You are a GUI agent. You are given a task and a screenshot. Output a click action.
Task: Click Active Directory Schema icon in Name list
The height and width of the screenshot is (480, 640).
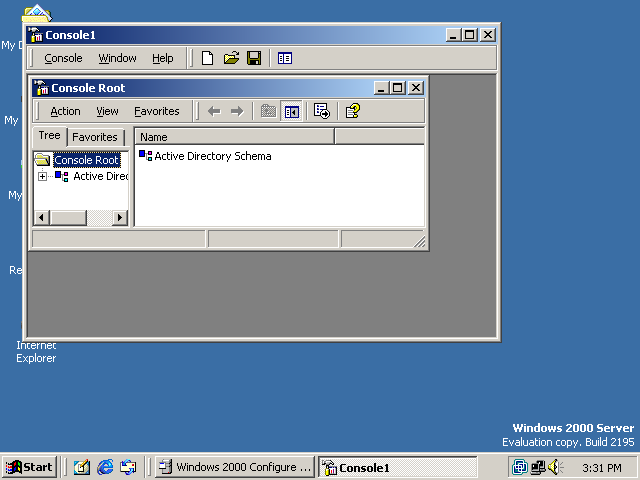click(145, 156)
